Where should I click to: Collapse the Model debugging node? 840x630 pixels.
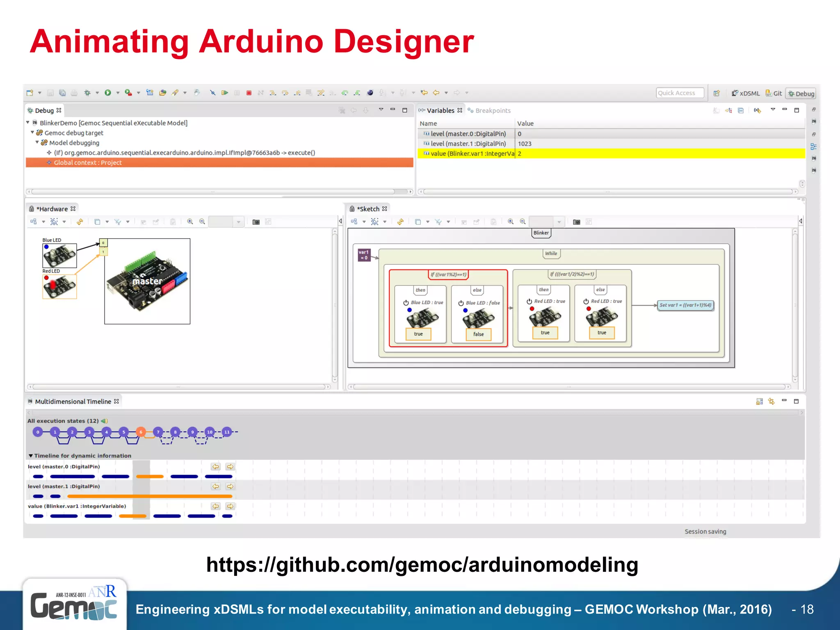pyautogui.click(x=37, y=142)
